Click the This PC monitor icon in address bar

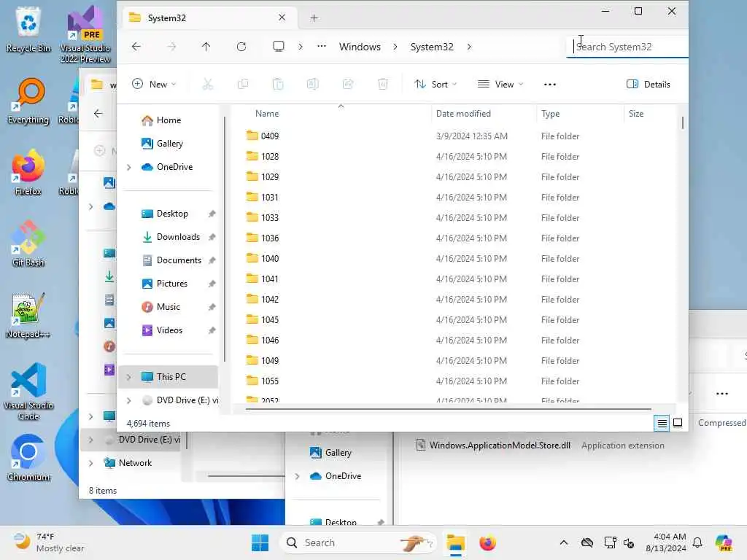tap(279, 46)
